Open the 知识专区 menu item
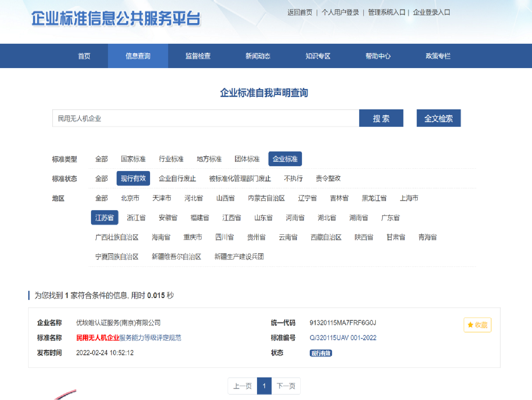The image size is (532, 400). pos(317,56)
